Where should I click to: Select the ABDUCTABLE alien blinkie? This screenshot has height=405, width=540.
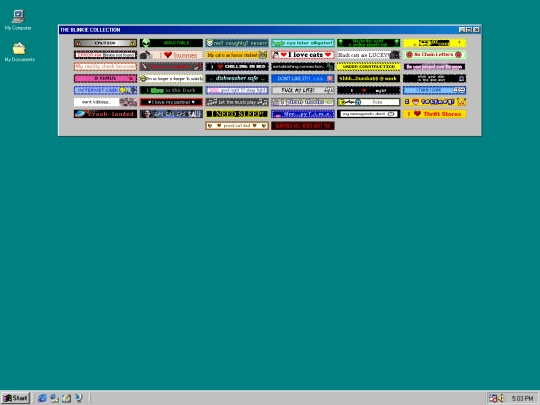[x=171, y=43]
